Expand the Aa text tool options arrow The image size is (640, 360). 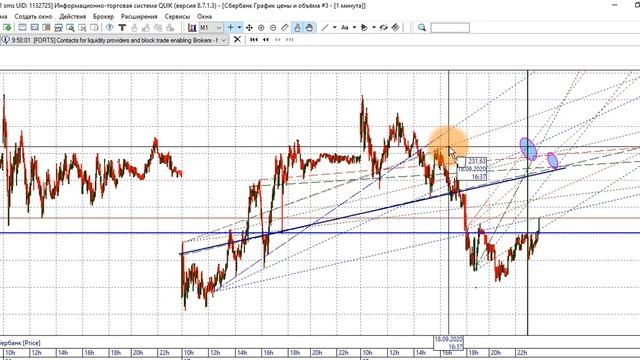tap(354, 27)
